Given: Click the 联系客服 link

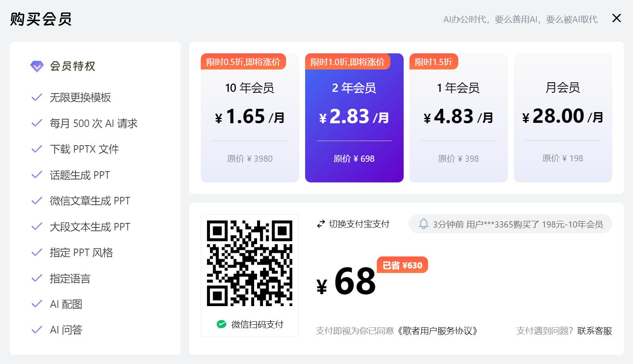Looking at the screenshot, I should click(595, 331).
